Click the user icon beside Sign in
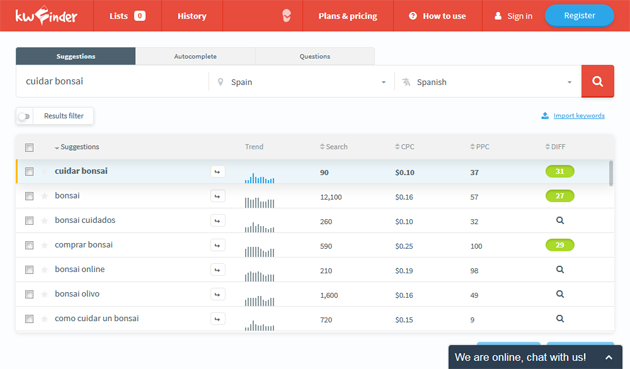This screenshot has height=369, width=630. pos(498,16)
